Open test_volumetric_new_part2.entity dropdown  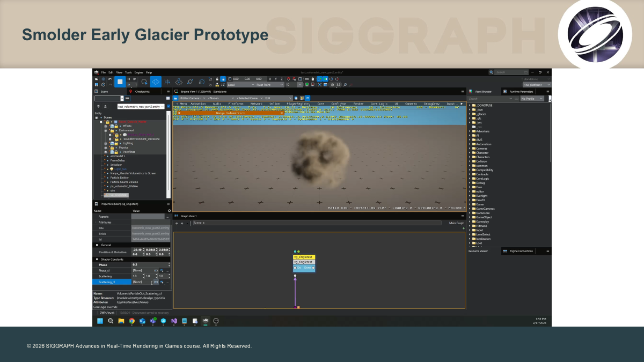(141, 107)
